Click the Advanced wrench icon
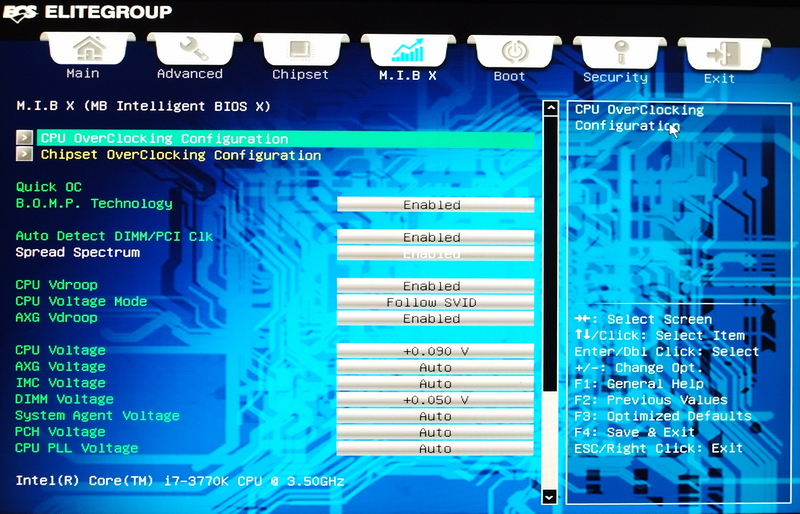 [194, 49]
